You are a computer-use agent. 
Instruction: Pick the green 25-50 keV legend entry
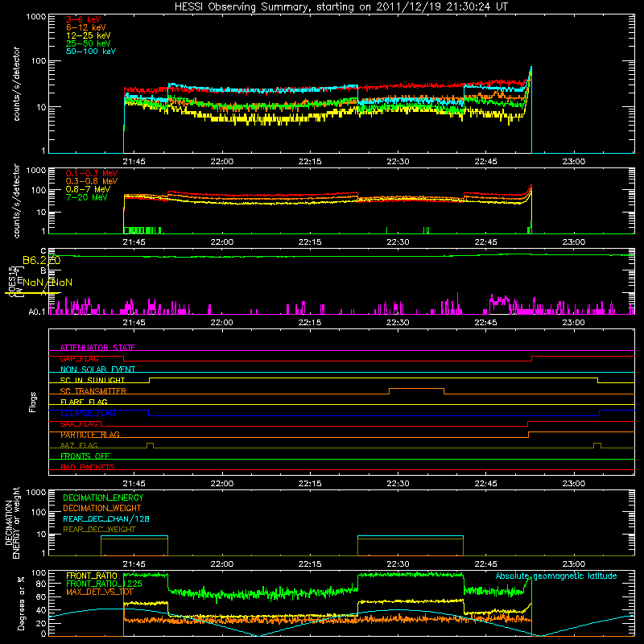coord(88,43)
